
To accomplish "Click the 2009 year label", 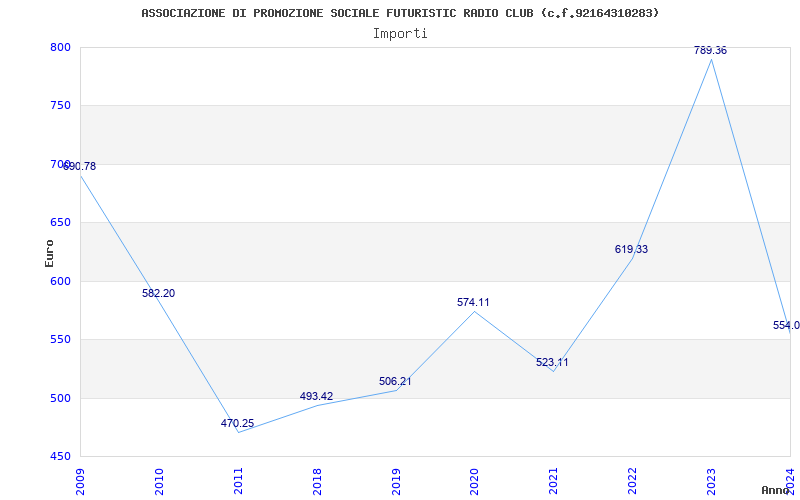I will pos(80,481).
